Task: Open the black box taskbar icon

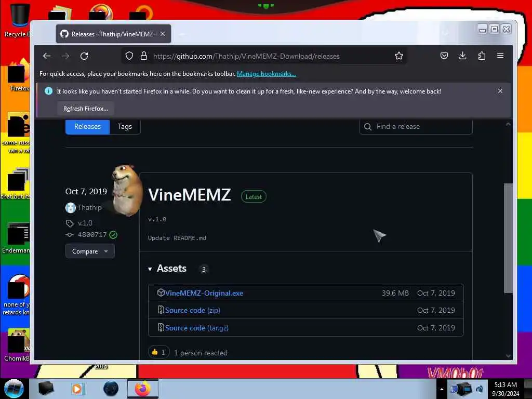Action: tap(46, 389)
